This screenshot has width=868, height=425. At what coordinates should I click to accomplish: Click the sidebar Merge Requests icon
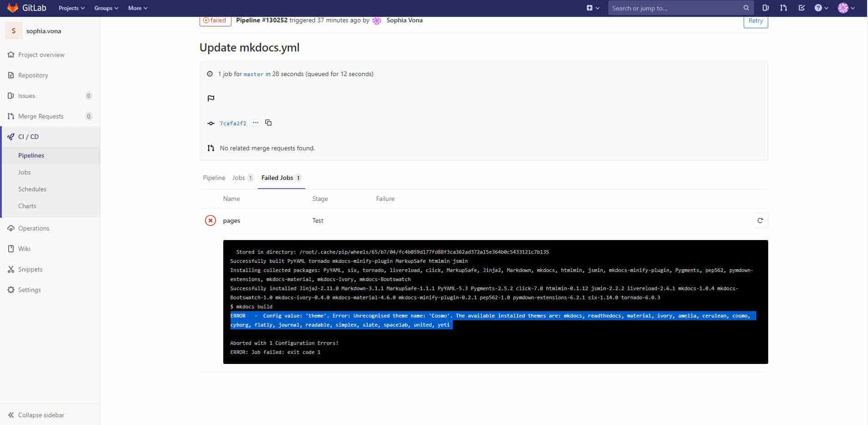click(11, 116)
